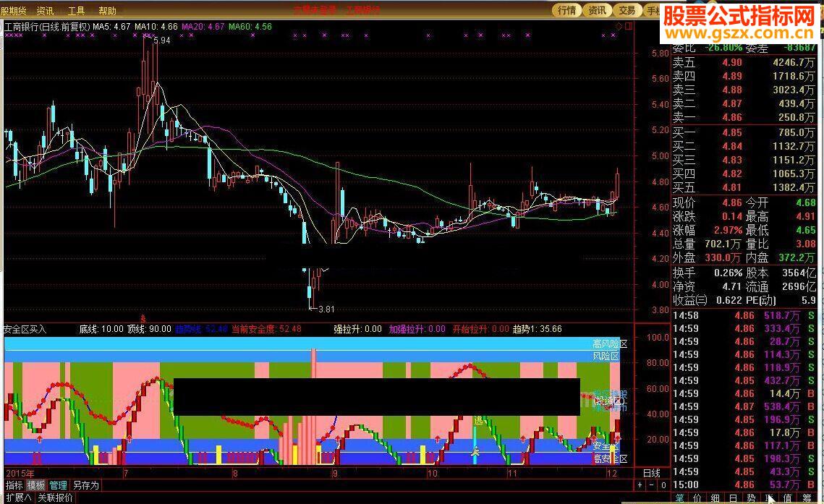Viewport: 824px width, 504px height.
Task: Switch to the 指标 tab
Action: [x=14, y=485]
